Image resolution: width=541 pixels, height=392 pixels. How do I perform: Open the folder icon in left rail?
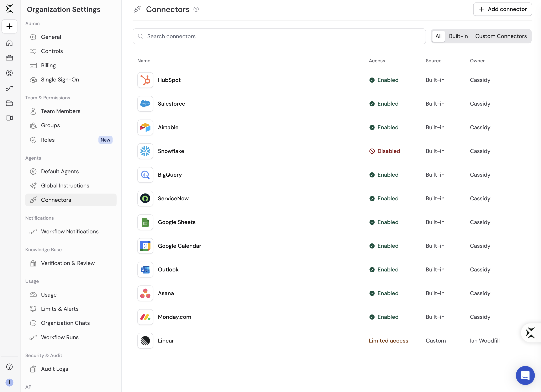9,103
